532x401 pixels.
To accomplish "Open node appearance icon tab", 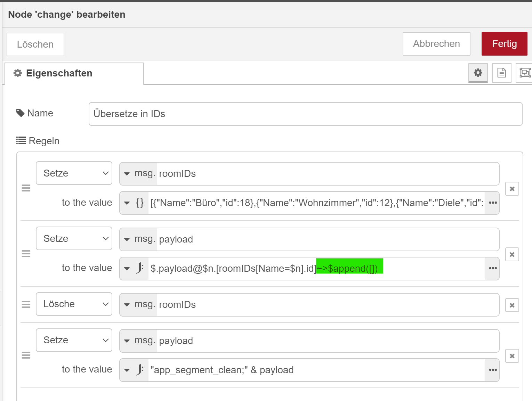I will pyautogui.click(x=525, y=73).
